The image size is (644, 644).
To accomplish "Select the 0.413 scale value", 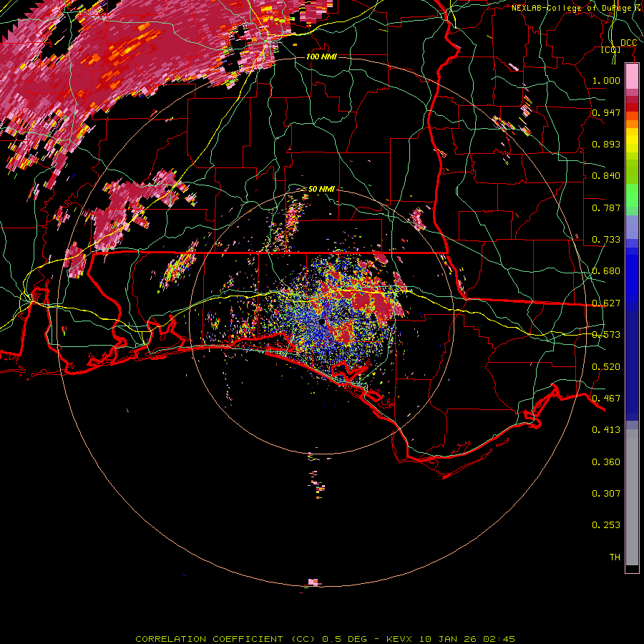I will tap(606, 430).
